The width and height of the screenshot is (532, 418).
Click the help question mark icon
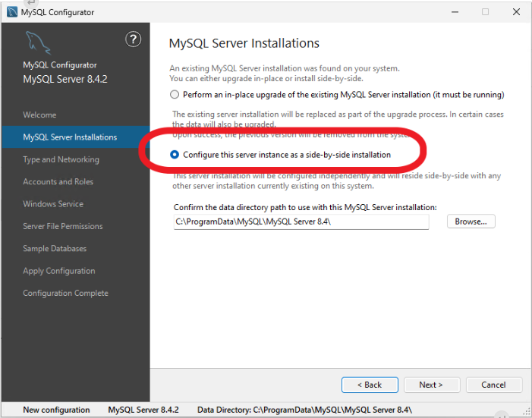[133, 39]
